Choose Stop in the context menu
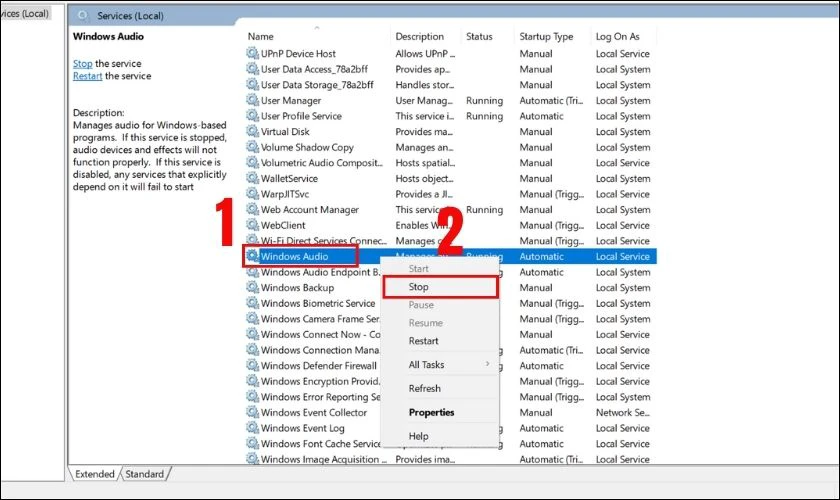 [x=441, y=287]
